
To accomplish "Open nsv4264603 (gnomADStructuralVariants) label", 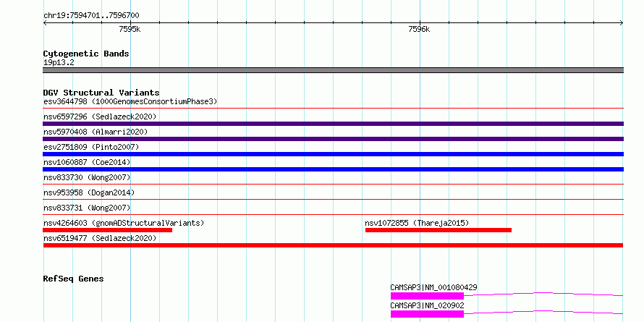I will [x=124, y=223].
